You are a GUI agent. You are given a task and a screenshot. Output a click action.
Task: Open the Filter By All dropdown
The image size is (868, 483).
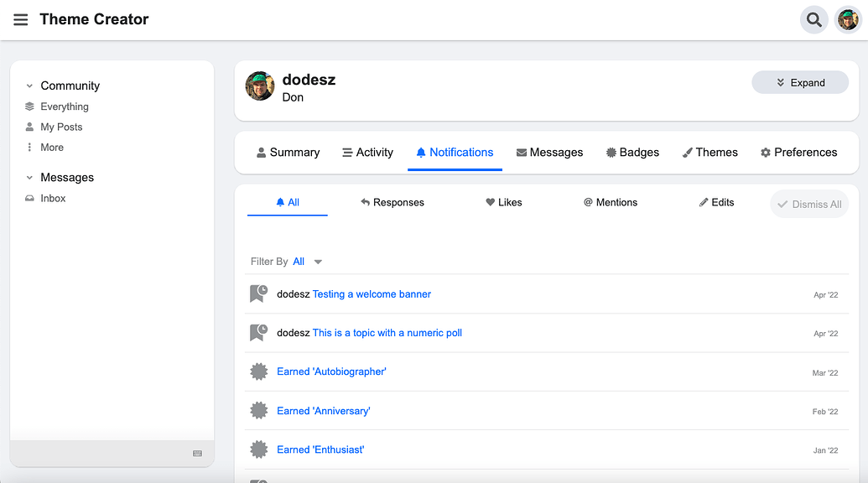[x=307, y=262]
